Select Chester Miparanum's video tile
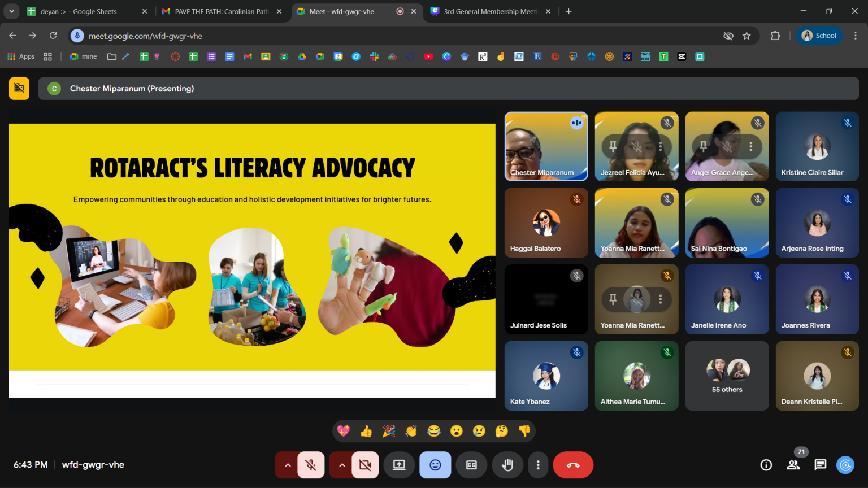 (x=546, y=146)
